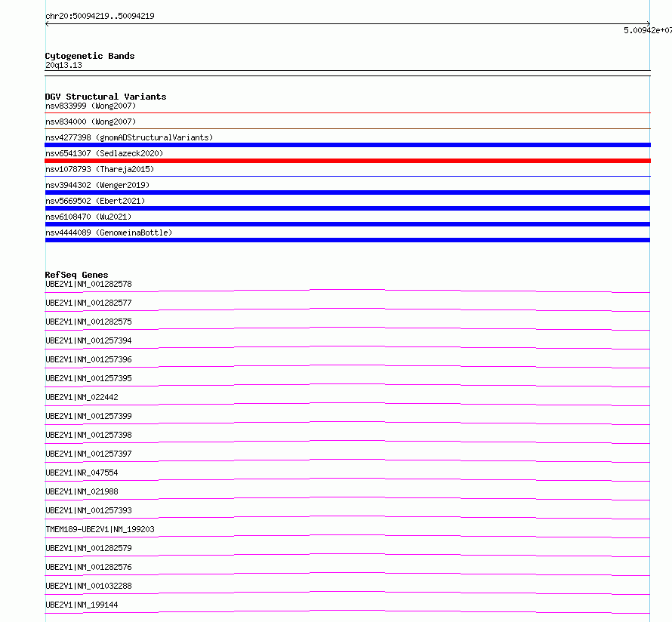
Task: Select transcript UBE2V1|NM_001257399
Action: click(x=88, y=416)
